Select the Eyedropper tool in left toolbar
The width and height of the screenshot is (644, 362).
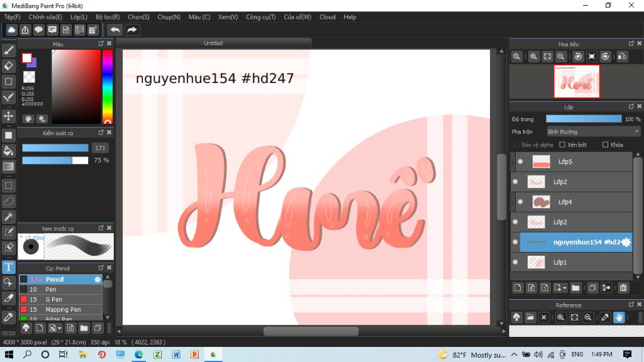coord(9,317)
